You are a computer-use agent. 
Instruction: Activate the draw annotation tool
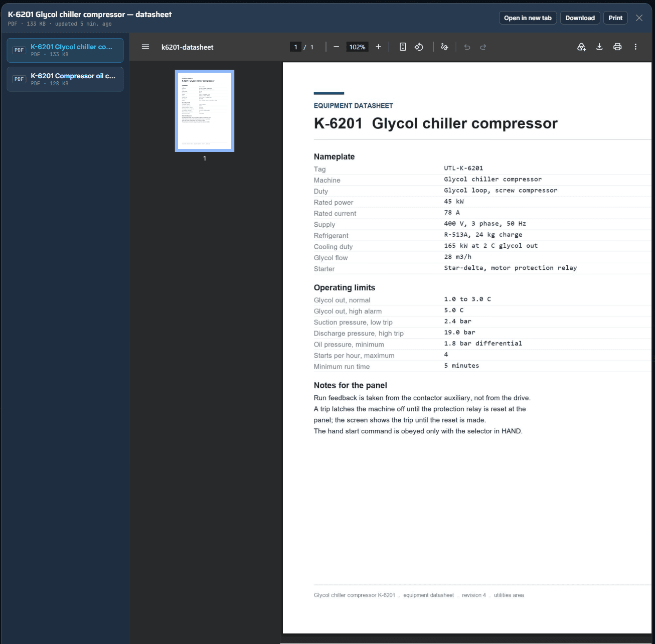[x=444, y=47]
